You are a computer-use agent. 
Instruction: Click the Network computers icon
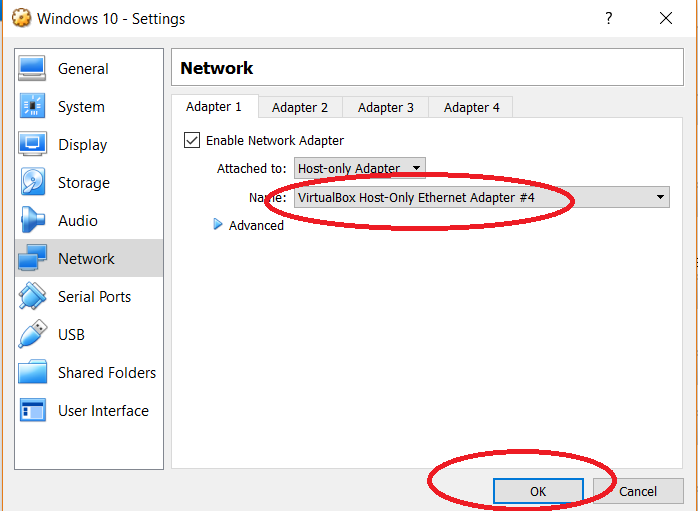click(x=32, y=258)
